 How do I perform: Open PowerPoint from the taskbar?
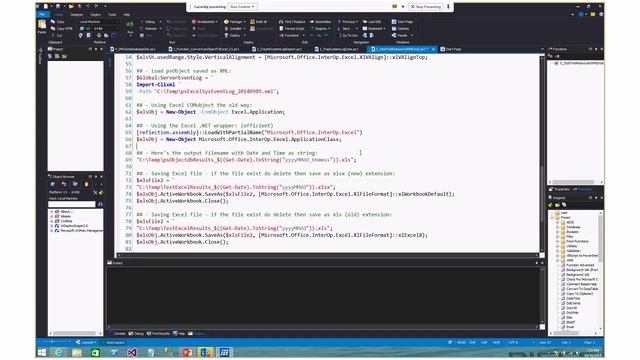pos(187,352)
